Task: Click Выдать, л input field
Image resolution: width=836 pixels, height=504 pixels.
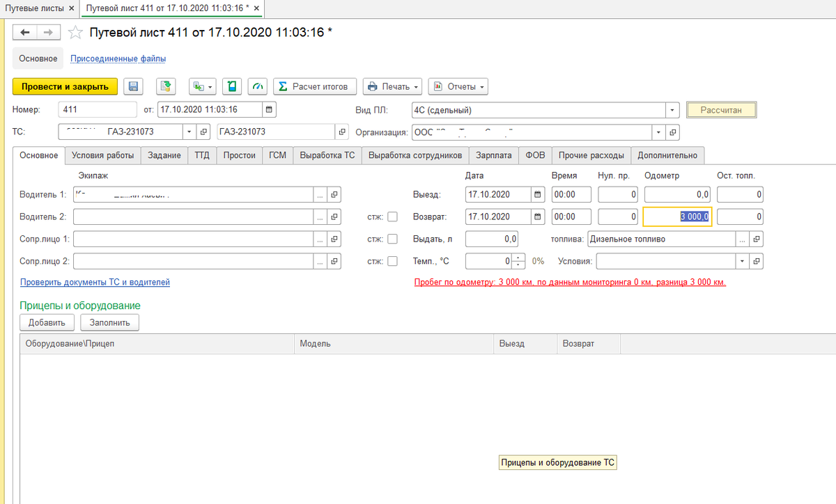Action: 491,239
